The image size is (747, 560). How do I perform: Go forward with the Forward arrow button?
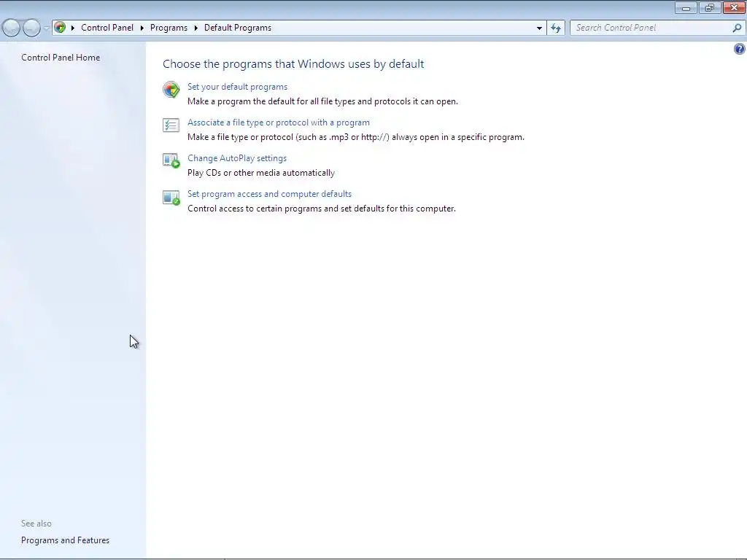point(31,28)
